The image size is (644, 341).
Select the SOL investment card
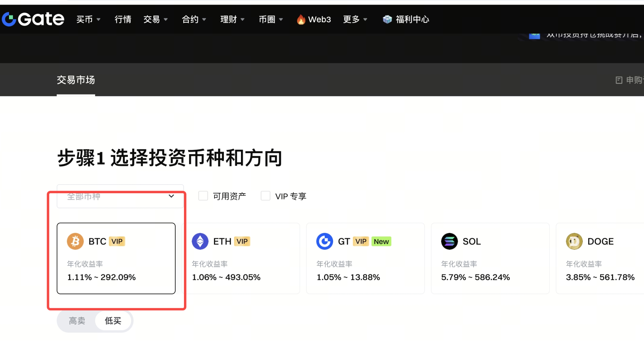point(490,258)
